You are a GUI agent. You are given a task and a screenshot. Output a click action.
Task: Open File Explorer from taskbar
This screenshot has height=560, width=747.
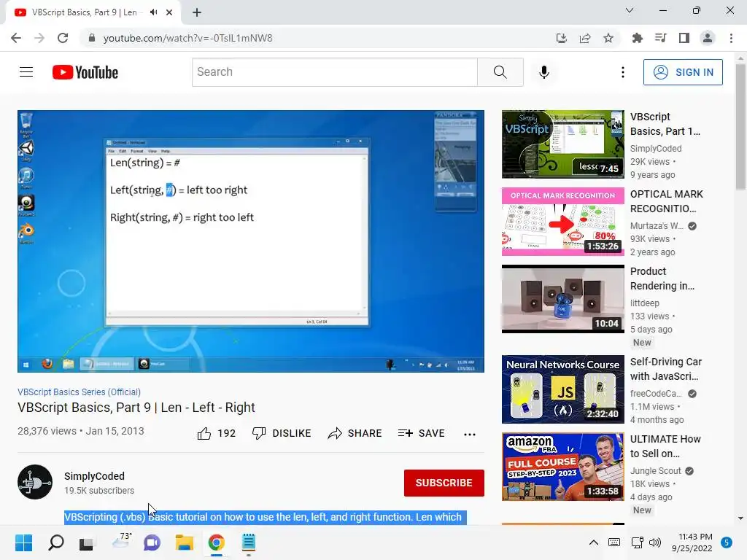(x=184, y=542)
